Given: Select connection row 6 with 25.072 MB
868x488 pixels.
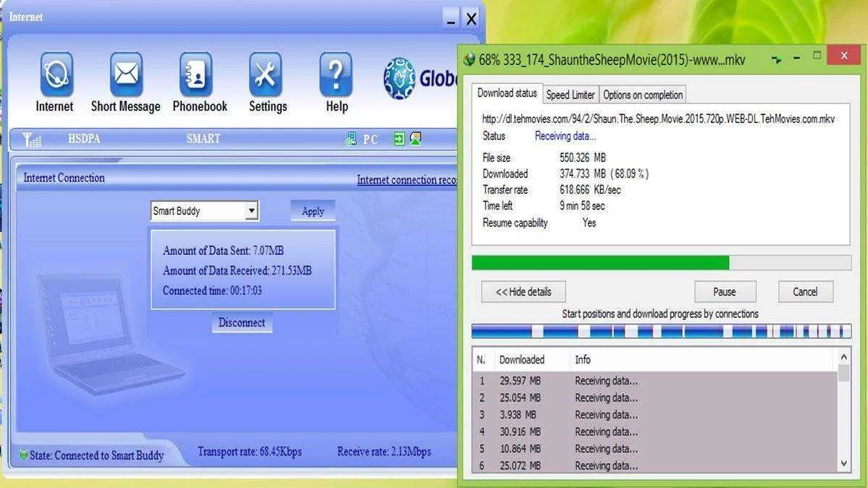Looking at the screenshot, I should [656, 466].
